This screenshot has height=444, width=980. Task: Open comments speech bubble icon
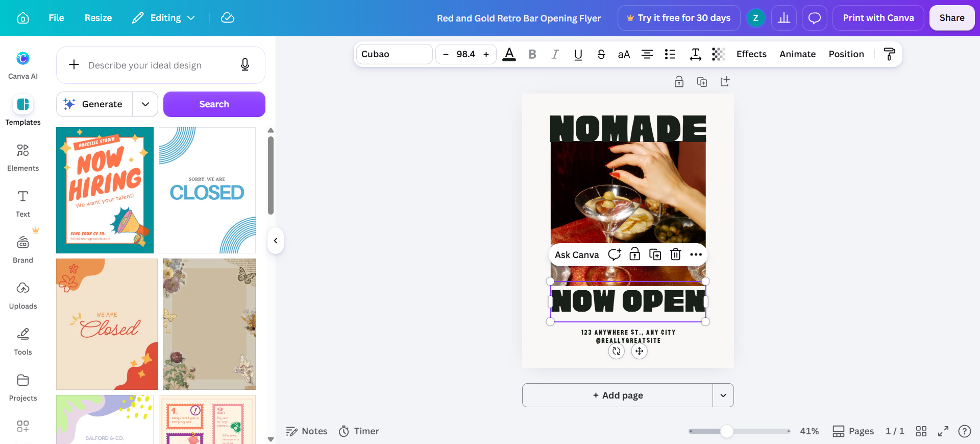tap(815, 18)
